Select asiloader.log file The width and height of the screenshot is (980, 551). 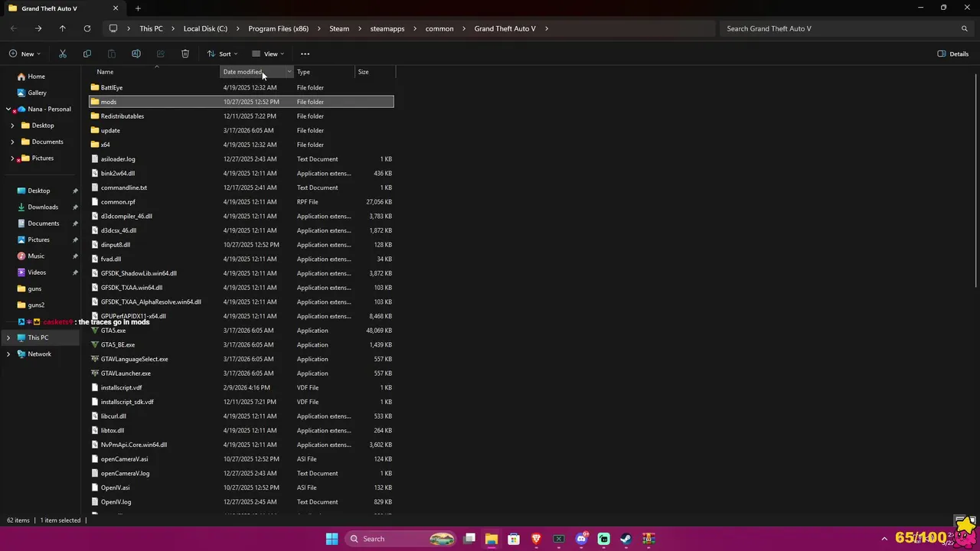click(x=241, y=159)
